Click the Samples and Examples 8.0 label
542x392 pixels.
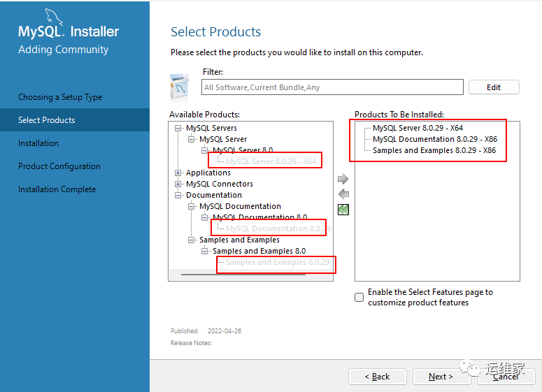(259, 251)
